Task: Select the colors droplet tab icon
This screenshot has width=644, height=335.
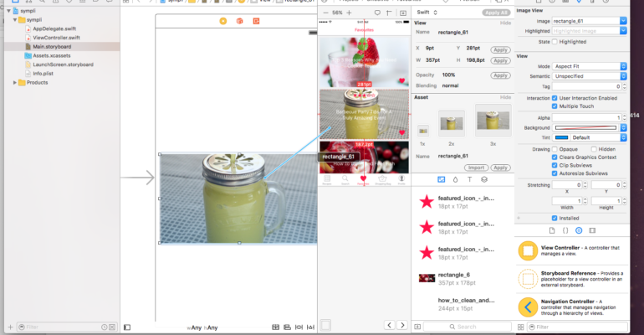Action: pyautogui.click(x=455, y=179)
